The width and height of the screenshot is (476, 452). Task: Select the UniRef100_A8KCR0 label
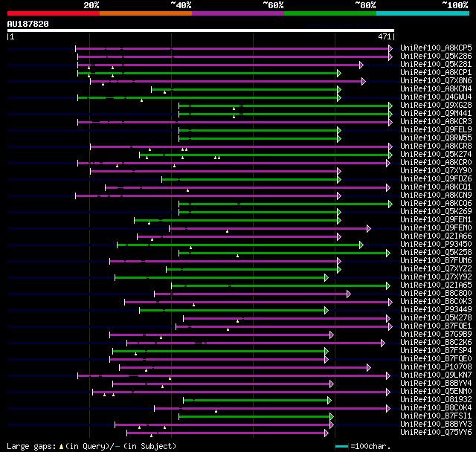tap(436, 163)
